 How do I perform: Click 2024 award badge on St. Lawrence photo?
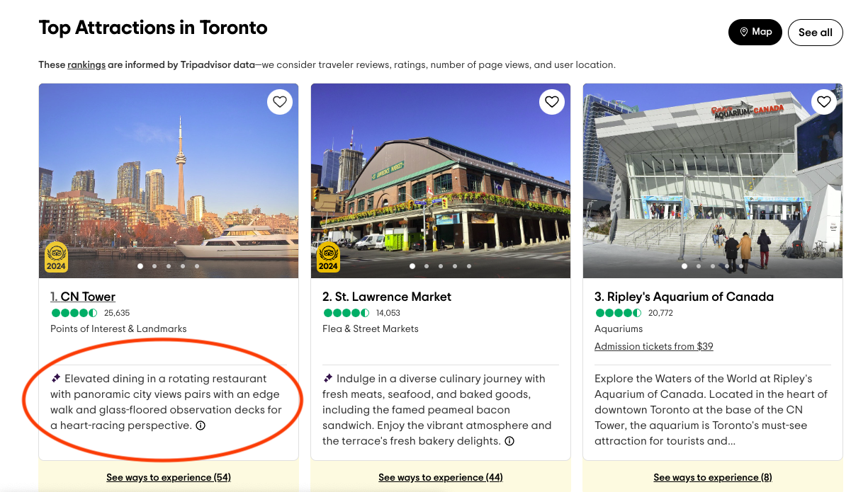(328, 257)
